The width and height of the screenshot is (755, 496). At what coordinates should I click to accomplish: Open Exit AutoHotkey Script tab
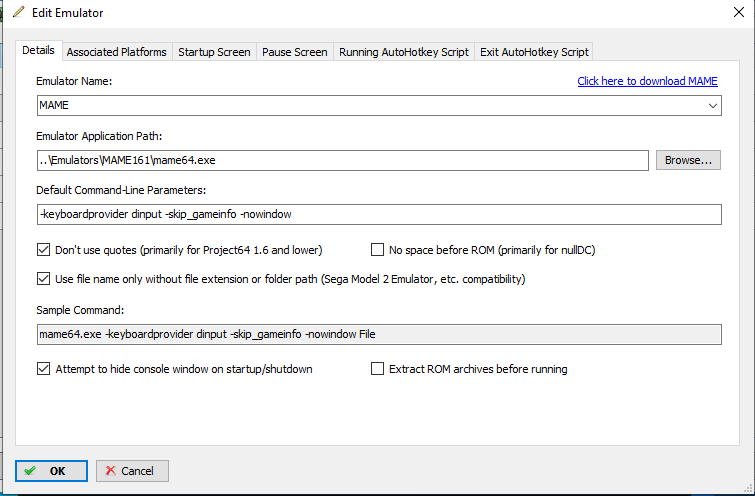click(x=534, y=52)
